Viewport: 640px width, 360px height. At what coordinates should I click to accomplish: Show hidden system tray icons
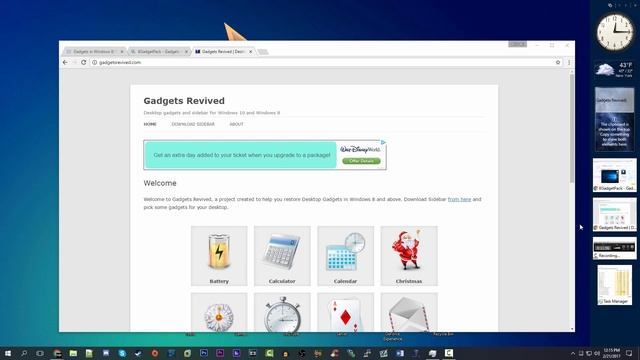point(573,353)
